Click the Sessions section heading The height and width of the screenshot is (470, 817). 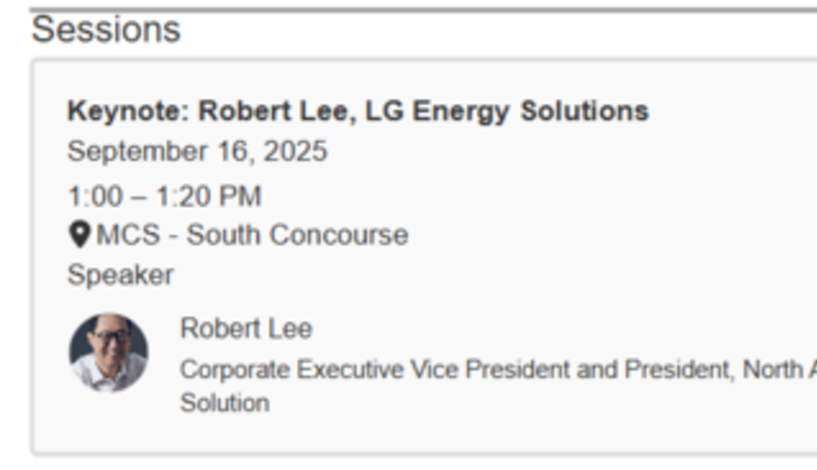point(106,30)
